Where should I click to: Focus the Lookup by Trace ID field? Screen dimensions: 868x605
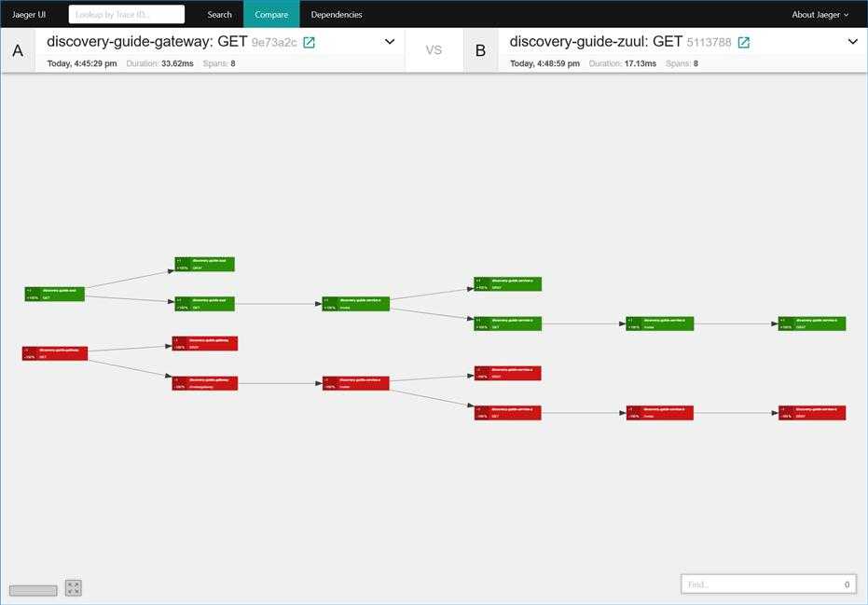pyautogui.click(x=127, y=14)
